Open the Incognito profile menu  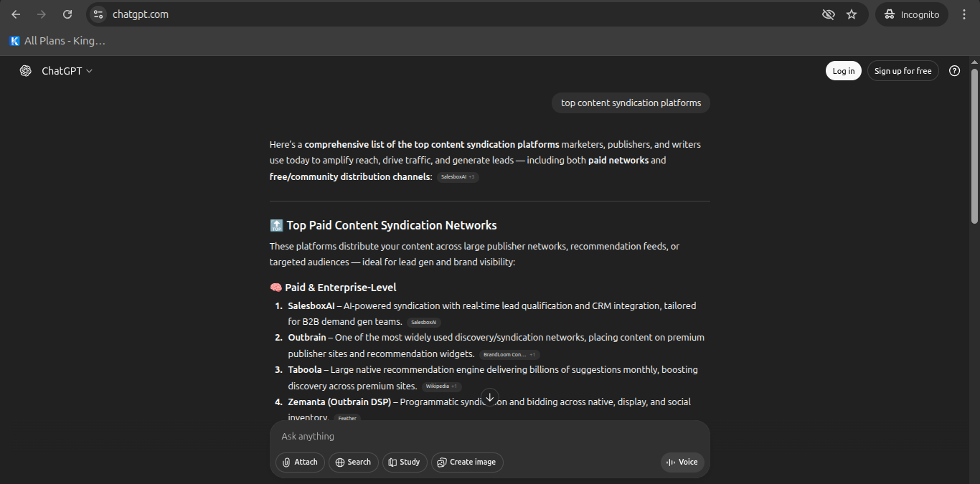(911, 14)
